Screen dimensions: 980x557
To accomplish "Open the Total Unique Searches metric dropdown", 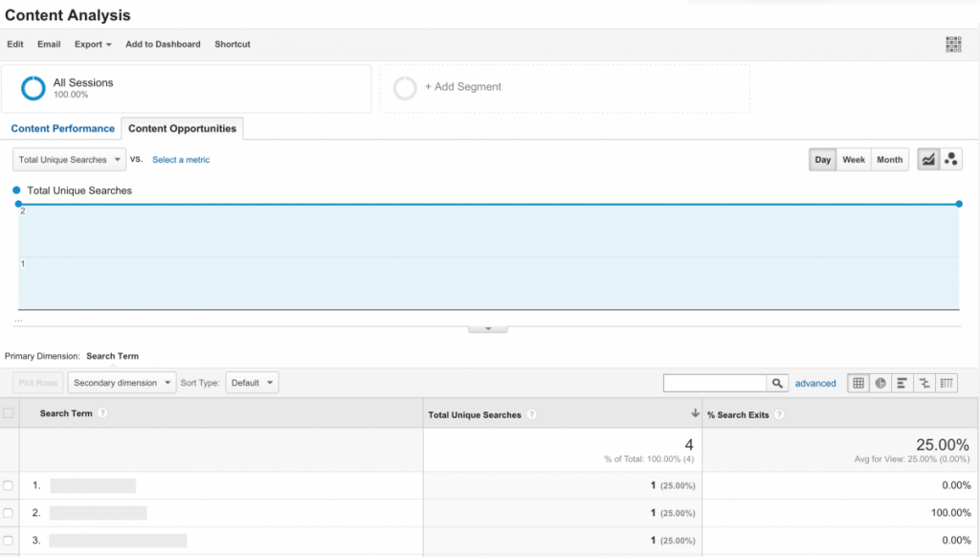I will 69,160.
